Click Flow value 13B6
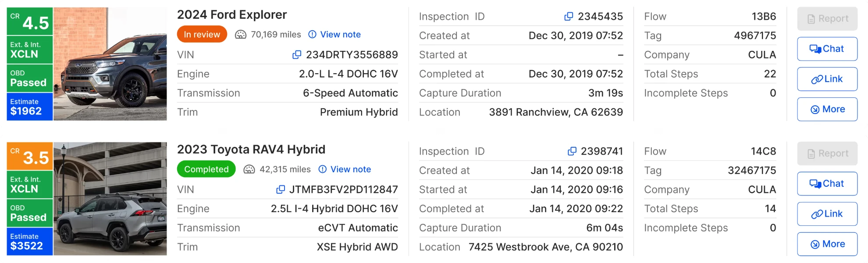The height and width of the screenshot is (263, 868). click(x=764, y=17)
